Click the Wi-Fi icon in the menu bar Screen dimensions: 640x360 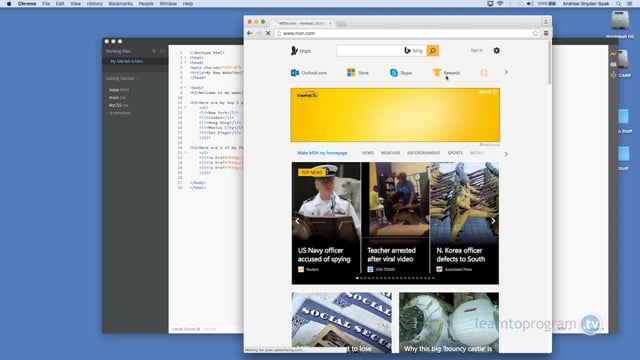pyautogui.click(x=500, y=4)
